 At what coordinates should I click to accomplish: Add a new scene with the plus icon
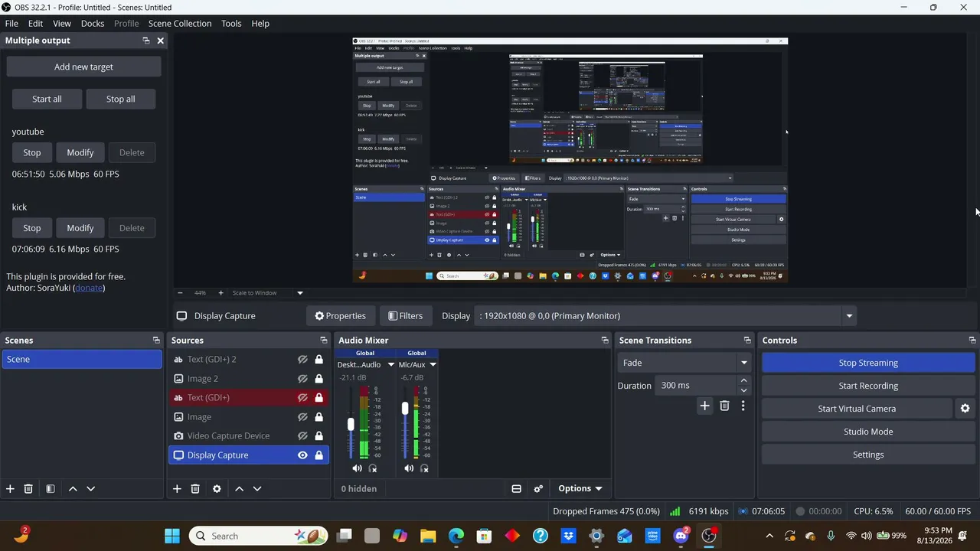tap(10, 489)
